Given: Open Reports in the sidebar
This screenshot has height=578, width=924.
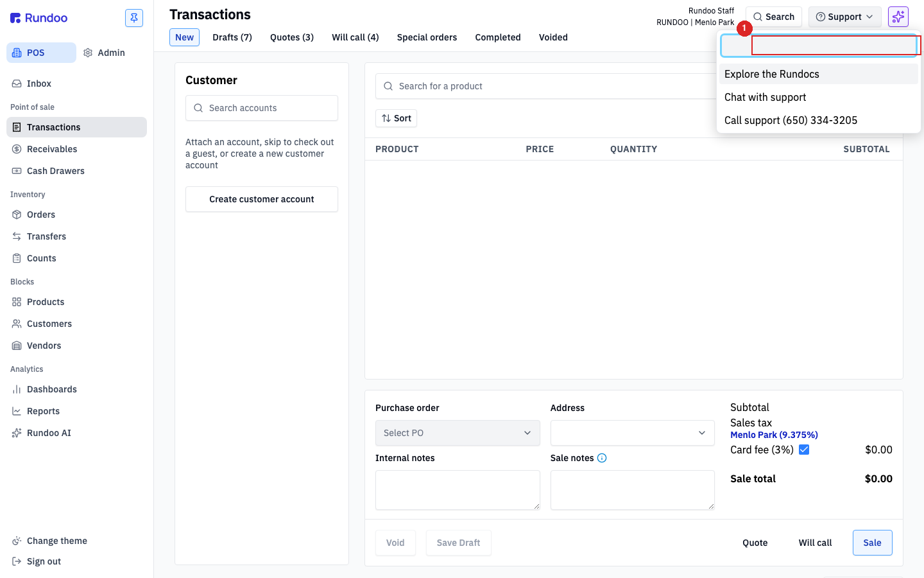Looking at the screenshot, I should tap(77, 411).
